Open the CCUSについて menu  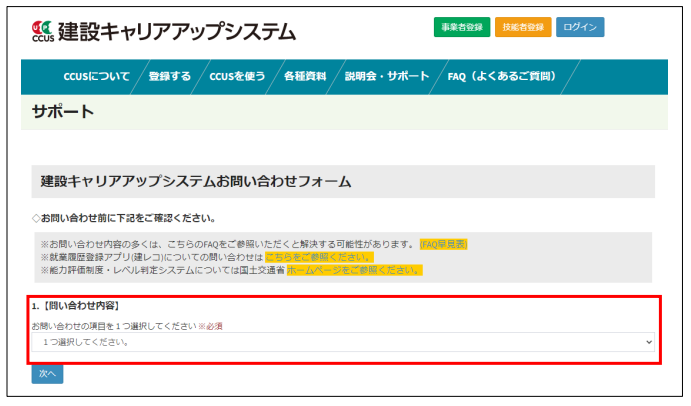(x=96, y=77)
